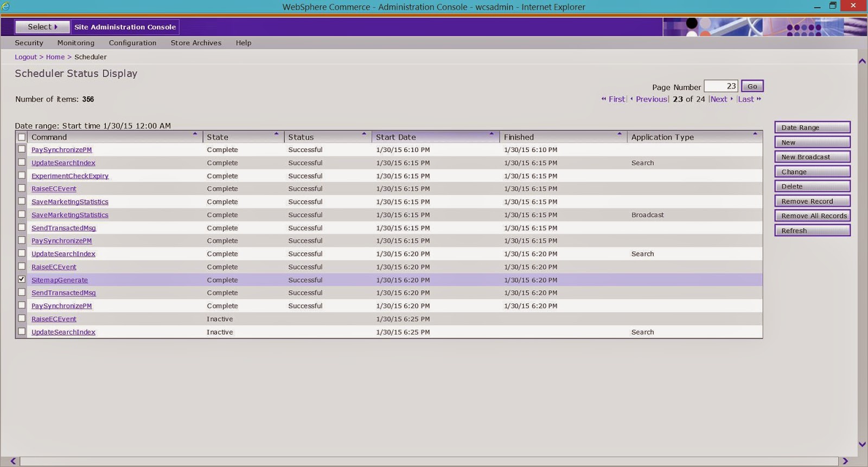Image resolution: width=868 pixels, height=467 pixels.
Task: Open the Store Archives menu
Action: coord(196,43)
